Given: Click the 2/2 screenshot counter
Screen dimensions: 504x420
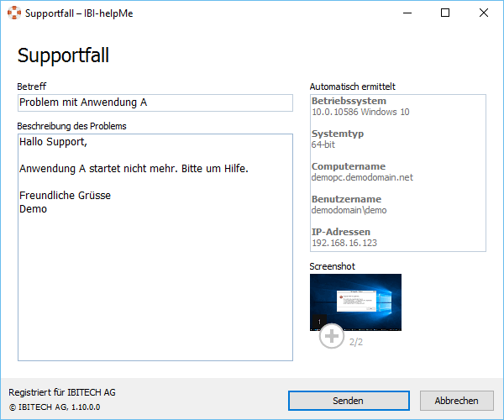Looking at the screenshot, I should (356, 342).
